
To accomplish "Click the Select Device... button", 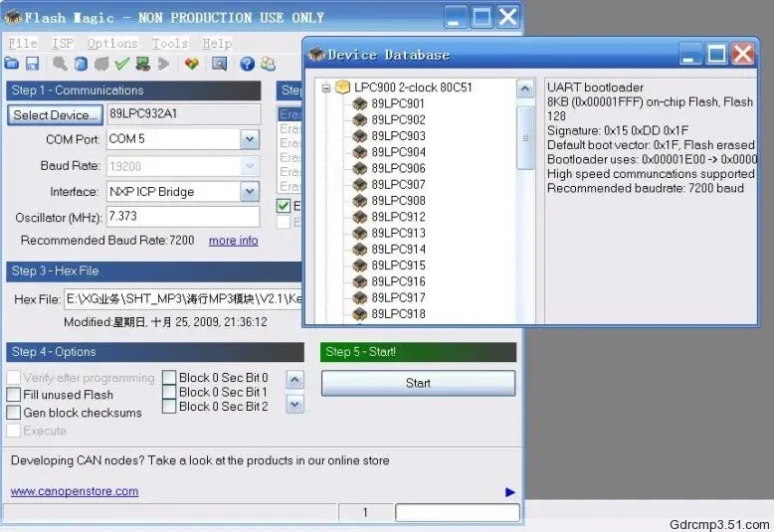I will 56,115.
